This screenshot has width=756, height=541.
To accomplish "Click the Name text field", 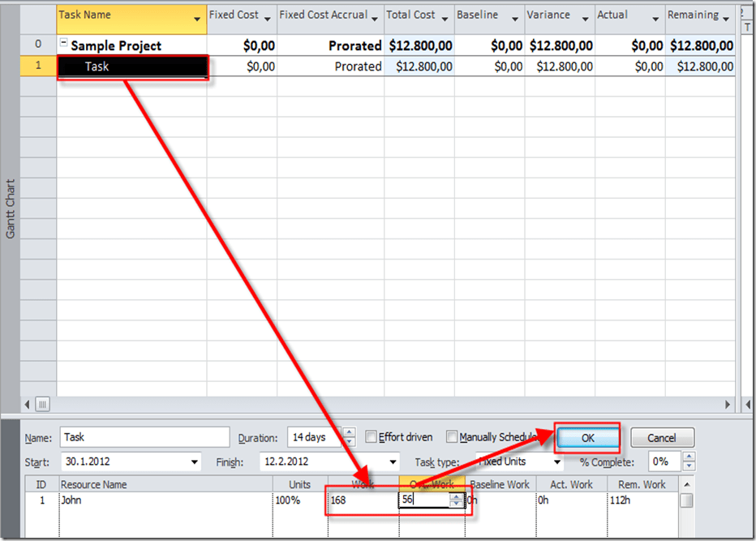I will coord(144,437).
